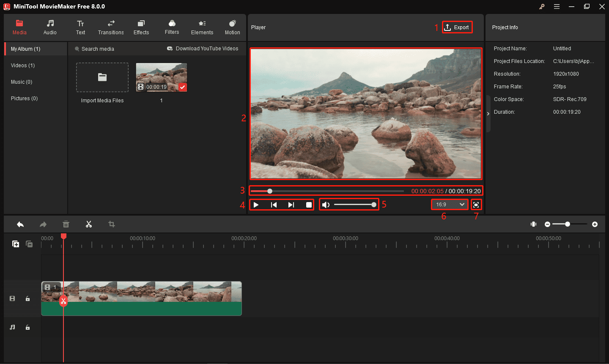
Task: Open the Text tab
Action: coord(80,27)
